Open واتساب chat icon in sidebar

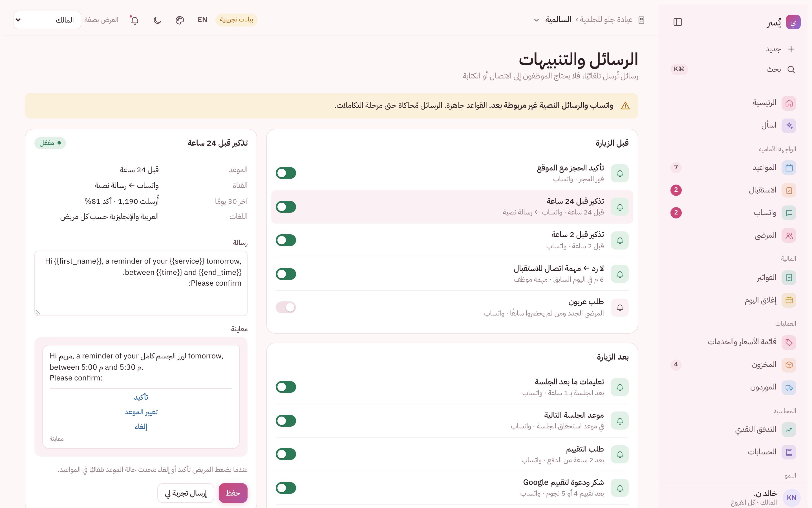[x=789, y=213]
